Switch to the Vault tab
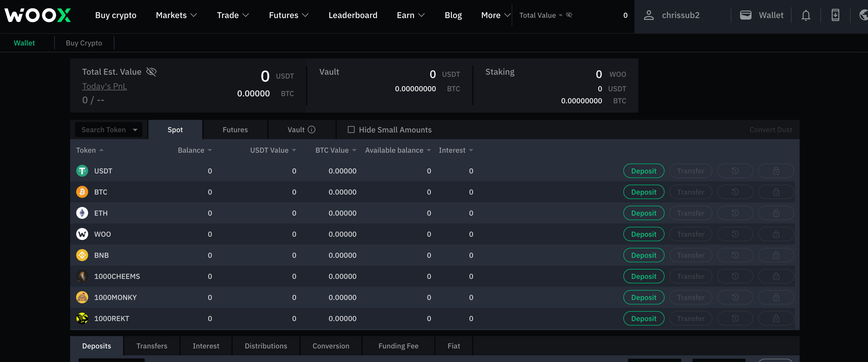Viewport: 868px width, 362px height. (x=302, y=130)
